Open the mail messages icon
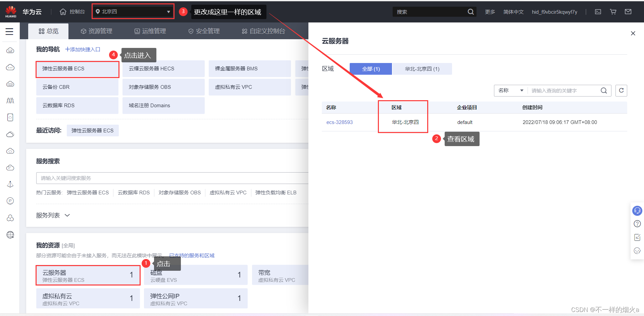The image size is (644, 316). point(628,12)
